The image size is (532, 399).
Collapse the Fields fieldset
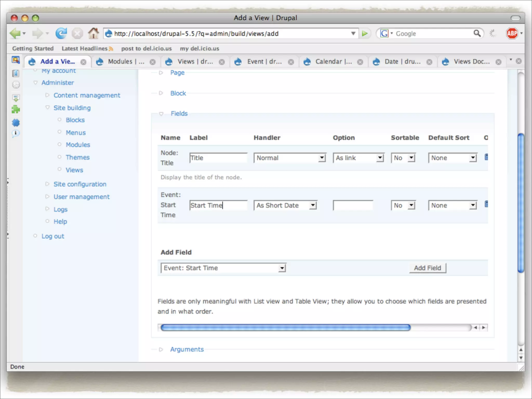(x=179, y=114)
